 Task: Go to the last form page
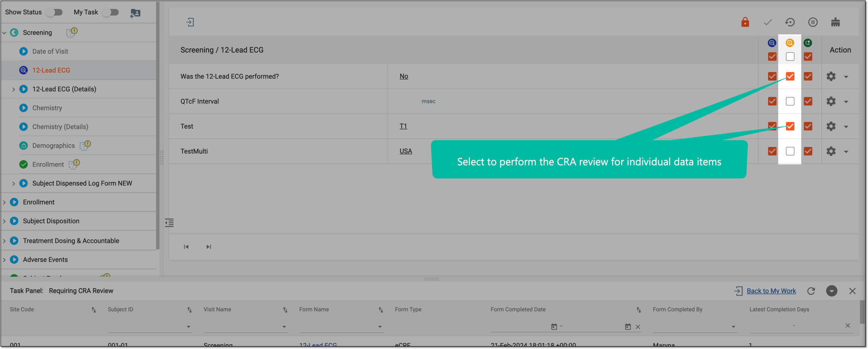(208, 247)
